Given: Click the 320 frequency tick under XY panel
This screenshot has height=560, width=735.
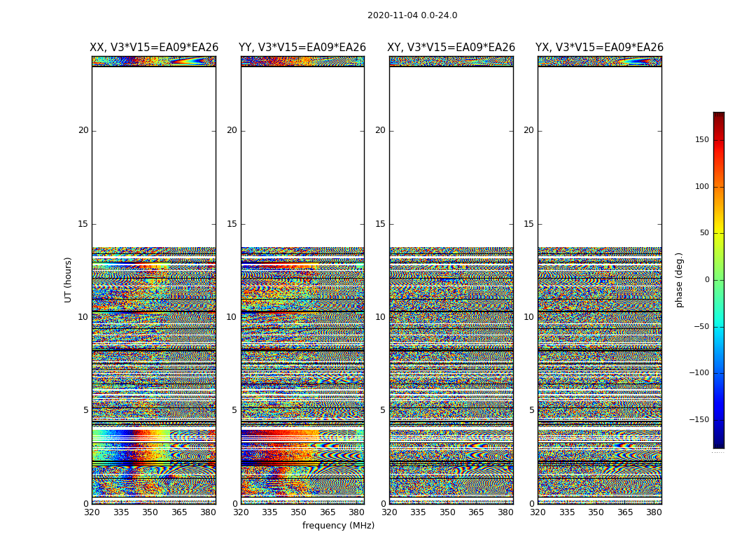Looking at the screenshot, I should (x=389, y=512).
